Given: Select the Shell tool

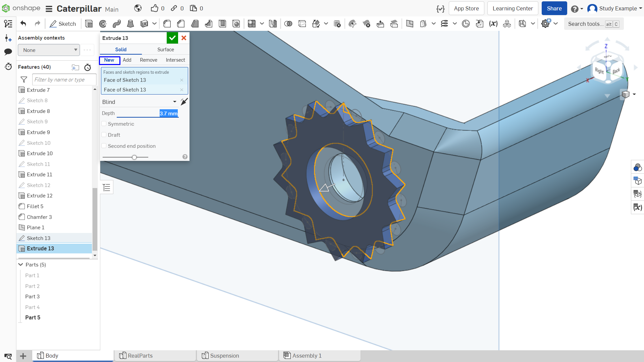Looking at the screenshot, I should [222, 24].
